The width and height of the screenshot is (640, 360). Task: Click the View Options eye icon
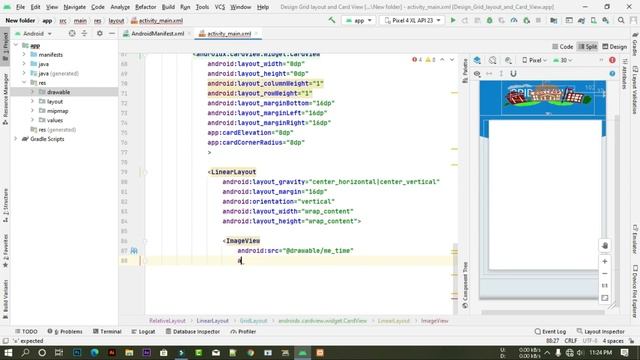coord(477,73)
